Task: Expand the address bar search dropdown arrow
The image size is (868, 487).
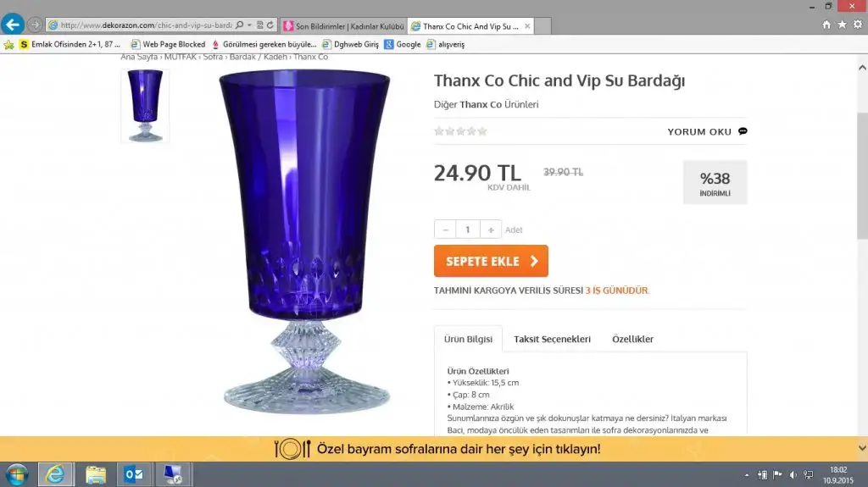Action: 249,25
